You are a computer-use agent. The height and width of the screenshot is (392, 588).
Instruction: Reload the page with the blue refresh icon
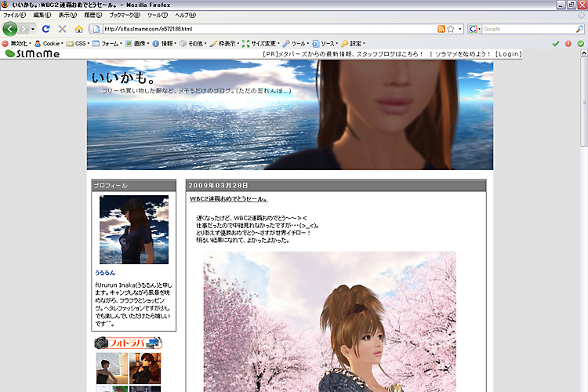pyautogui.click(x=46, y=29)
